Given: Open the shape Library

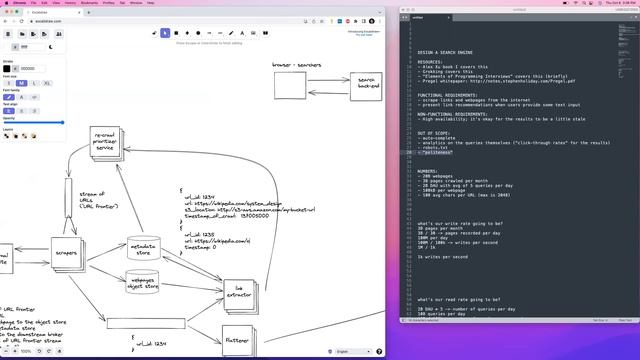Looking at the screenshot, I should [266, 33].
